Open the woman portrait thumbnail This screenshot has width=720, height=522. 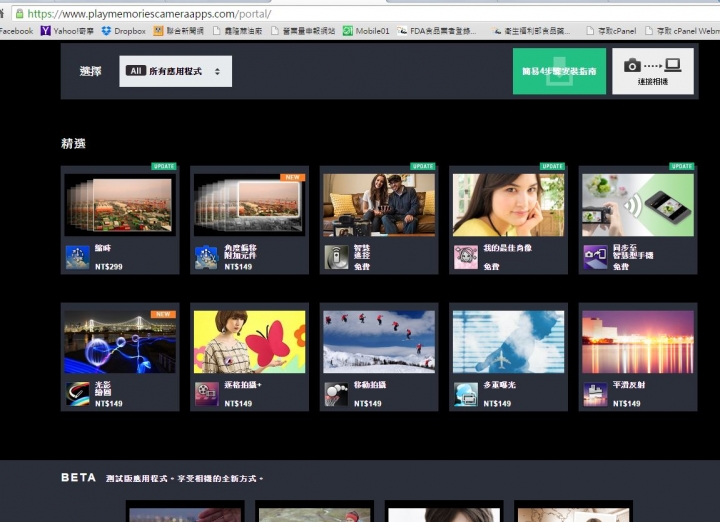tap(508, 205)
